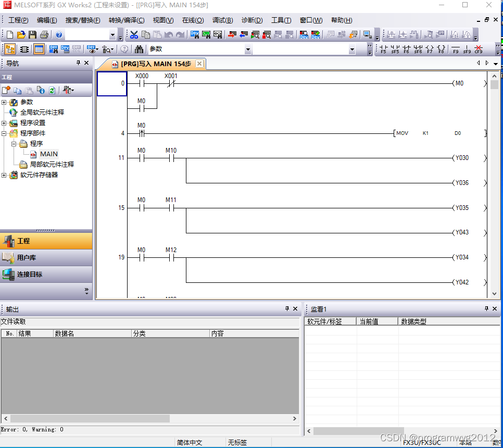The height and width of the screenshot is (448, 503).
Task: Open the 转换/编译(C) menu
Action: [x=127, y=20]
